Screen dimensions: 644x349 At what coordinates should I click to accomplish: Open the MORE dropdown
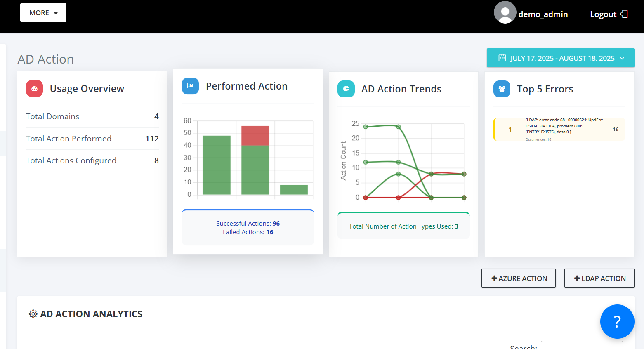[x=43, y=12]
